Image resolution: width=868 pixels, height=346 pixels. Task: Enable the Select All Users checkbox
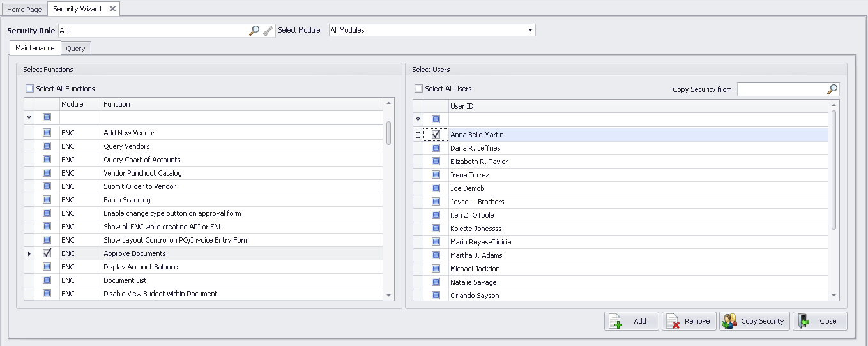[418, 89]
